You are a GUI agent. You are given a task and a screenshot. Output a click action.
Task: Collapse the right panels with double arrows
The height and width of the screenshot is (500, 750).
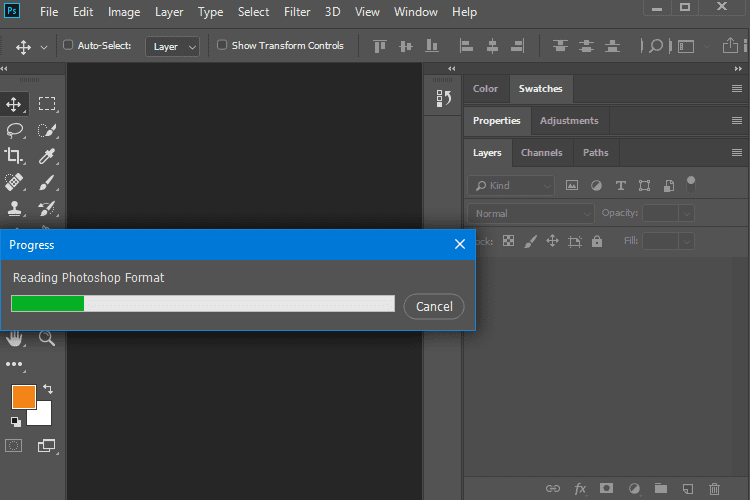(738, 69)
